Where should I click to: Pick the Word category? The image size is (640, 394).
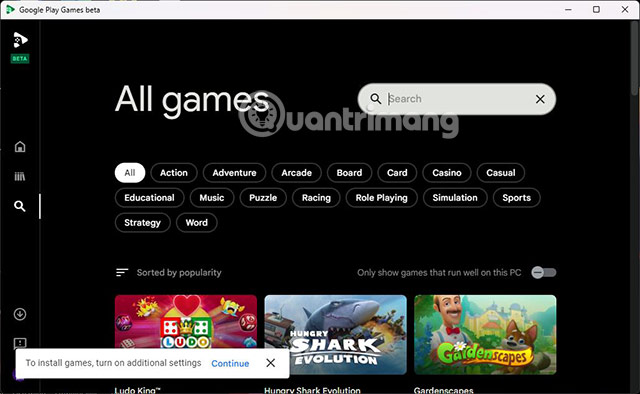(197, 223)
